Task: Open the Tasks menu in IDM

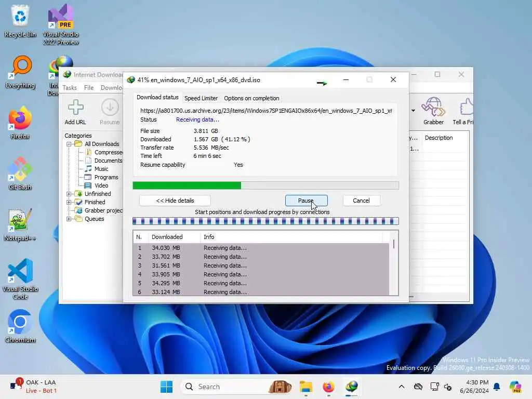Action: pyautogui.click(x=70, y=87)
